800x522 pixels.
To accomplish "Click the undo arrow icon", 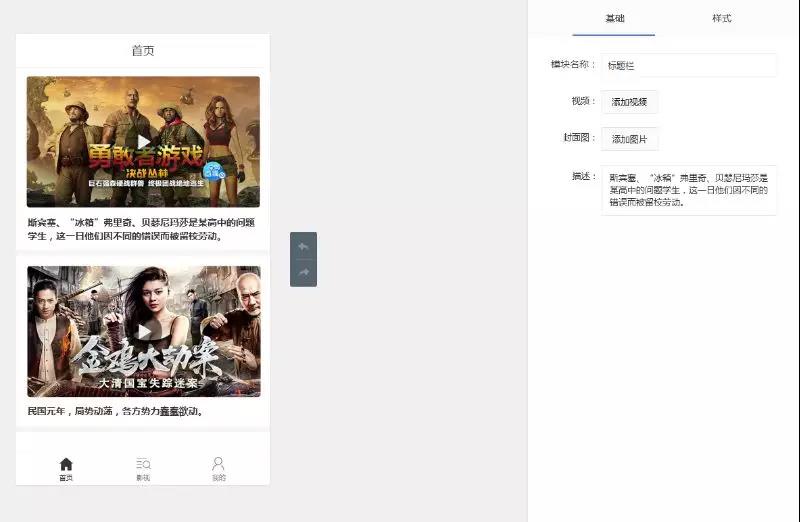I will (x=303, y=246).
